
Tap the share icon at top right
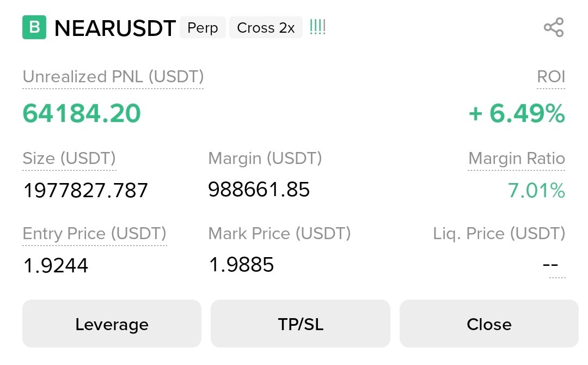coord(554,27)
